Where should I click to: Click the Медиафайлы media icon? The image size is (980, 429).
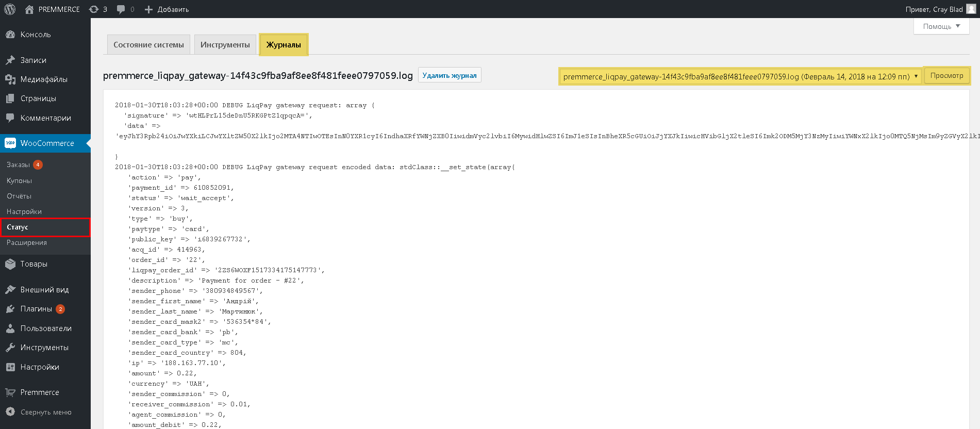[10, 79]
